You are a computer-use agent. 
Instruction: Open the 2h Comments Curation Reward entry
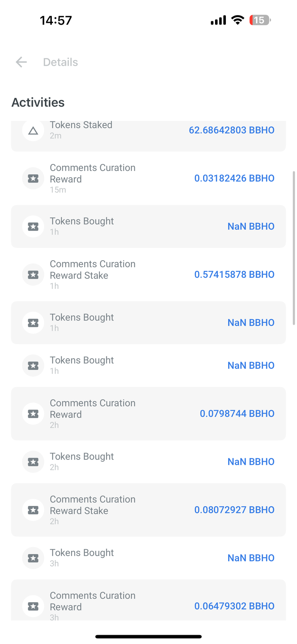(148, 414)
